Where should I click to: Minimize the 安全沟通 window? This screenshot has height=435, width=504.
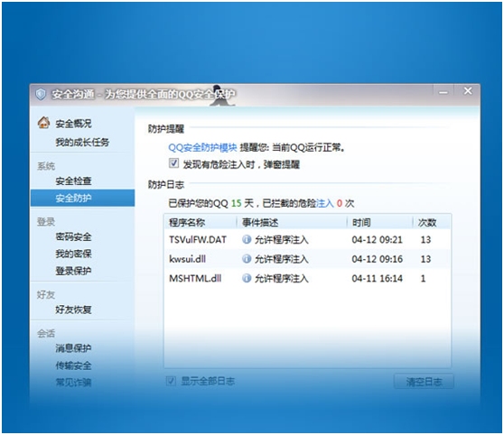pyautogui.click(x=443, y=92)
